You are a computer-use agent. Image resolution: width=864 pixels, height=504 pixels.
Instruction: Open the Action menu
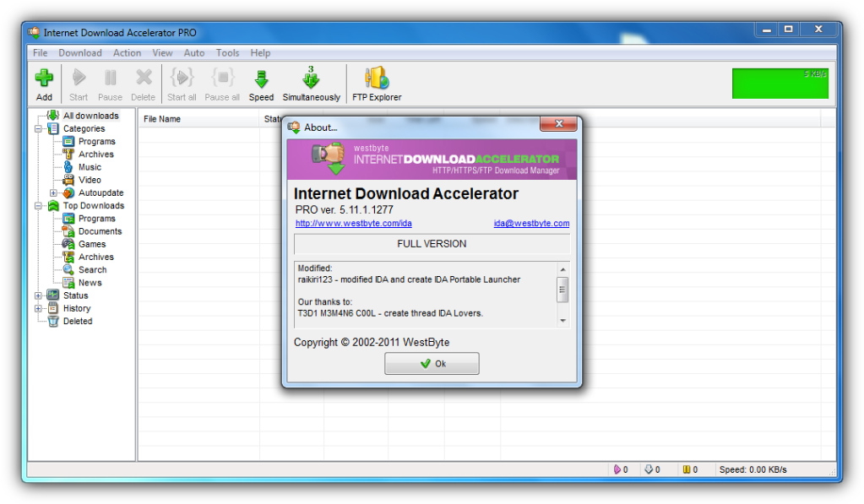[x=127, y=53]
